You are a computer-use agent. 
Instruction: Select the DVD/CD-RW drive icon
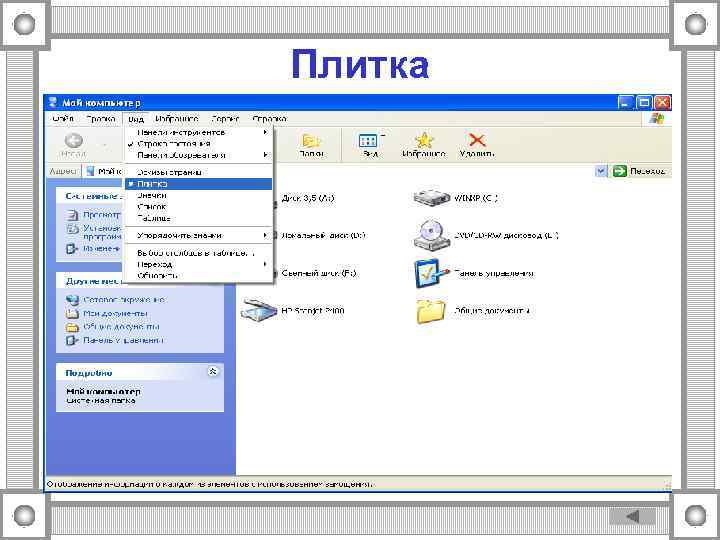click(x=430, y=236)
